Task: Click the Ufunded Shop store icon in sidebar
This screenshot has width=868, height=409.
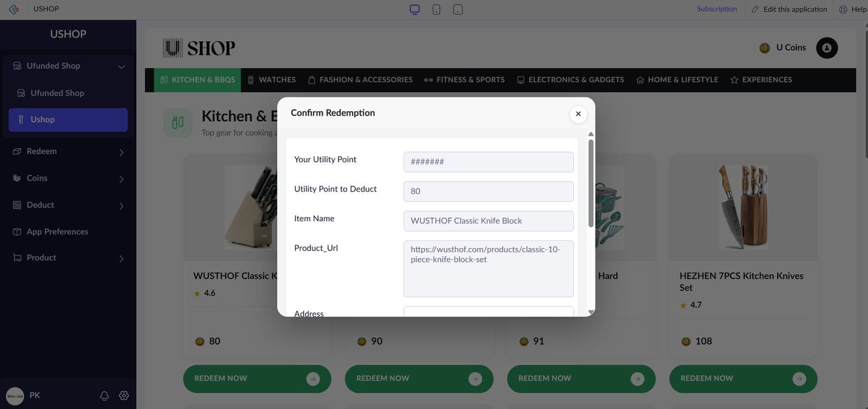Action: pyautogui.click(x=17, y=66)
